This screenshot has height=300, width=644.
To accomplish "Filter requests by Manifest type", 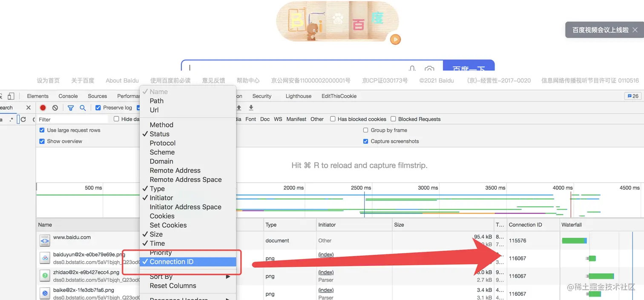I will [x=296, y=119].
